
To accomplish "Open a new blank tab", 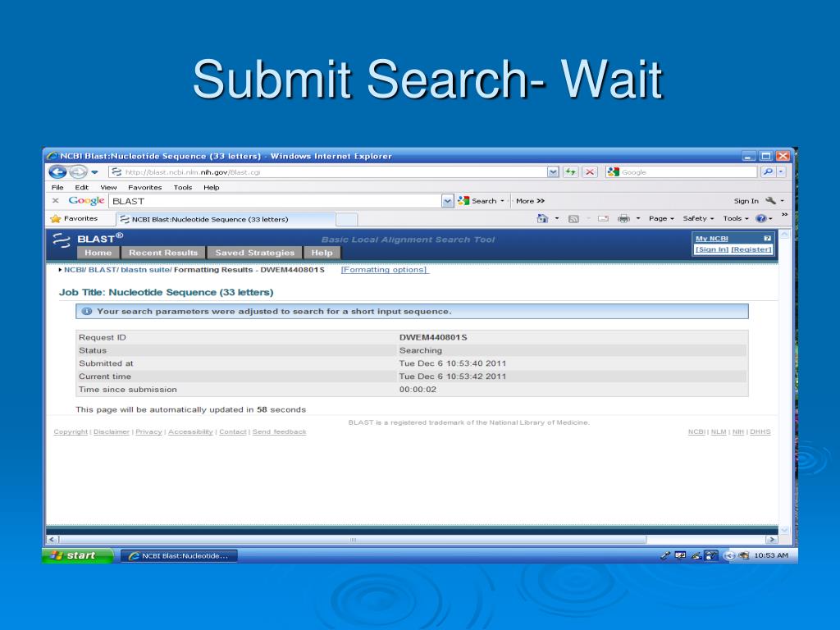I will pyautogui.click(x=347, y=219).
